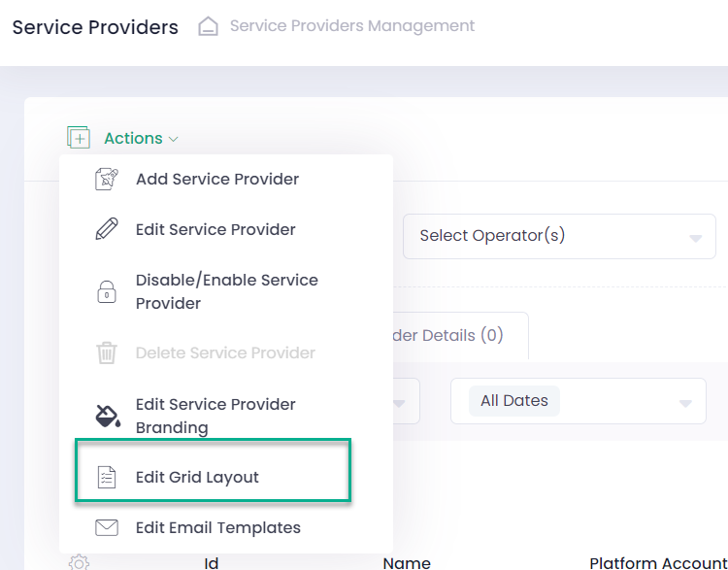Click the lock icon for Disable/Enable Service Provider
Screen dimensions: 728x570
coord(106,292)
